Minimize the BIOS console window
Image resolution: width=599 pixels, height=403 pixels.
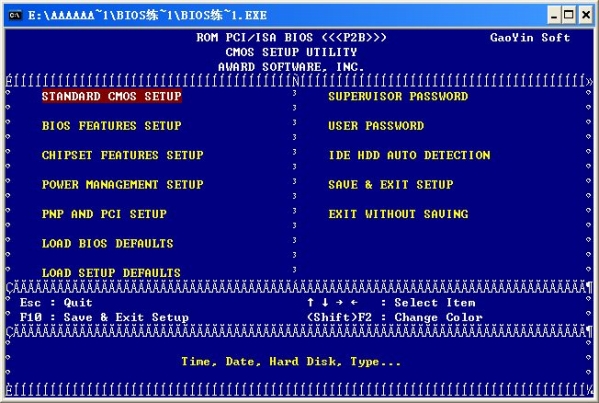(554, 15)
